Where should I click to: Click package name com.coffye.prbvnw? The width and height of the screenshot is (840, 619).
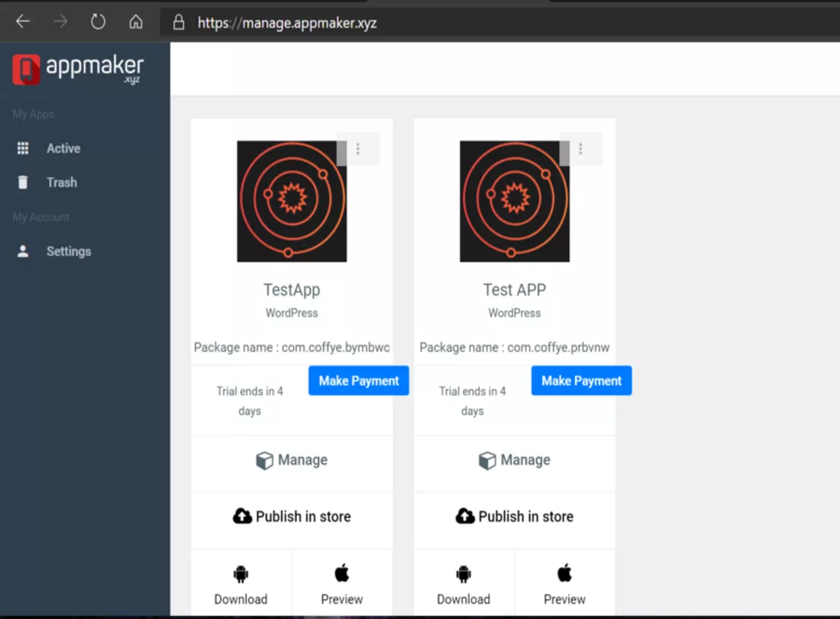click(x=558, y=347)
